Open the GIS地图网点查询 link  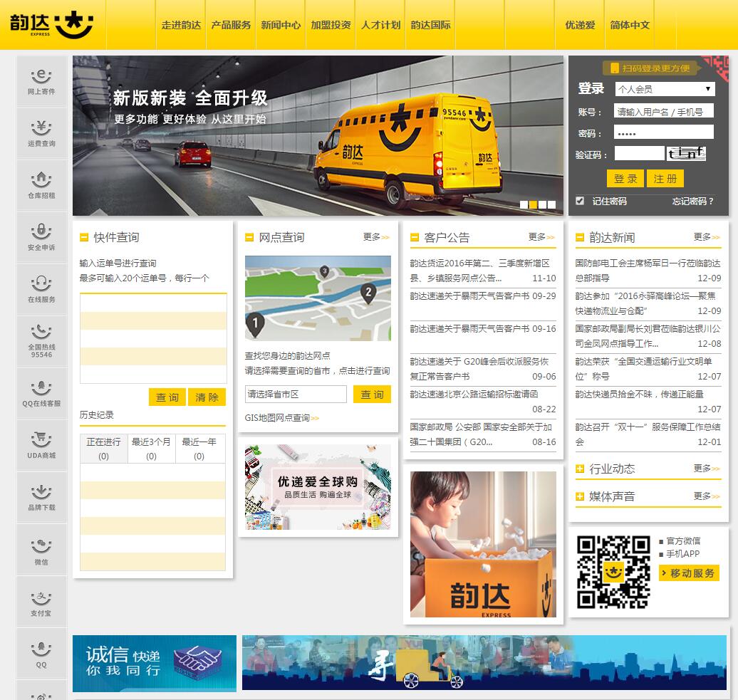(x=281, y=418)
